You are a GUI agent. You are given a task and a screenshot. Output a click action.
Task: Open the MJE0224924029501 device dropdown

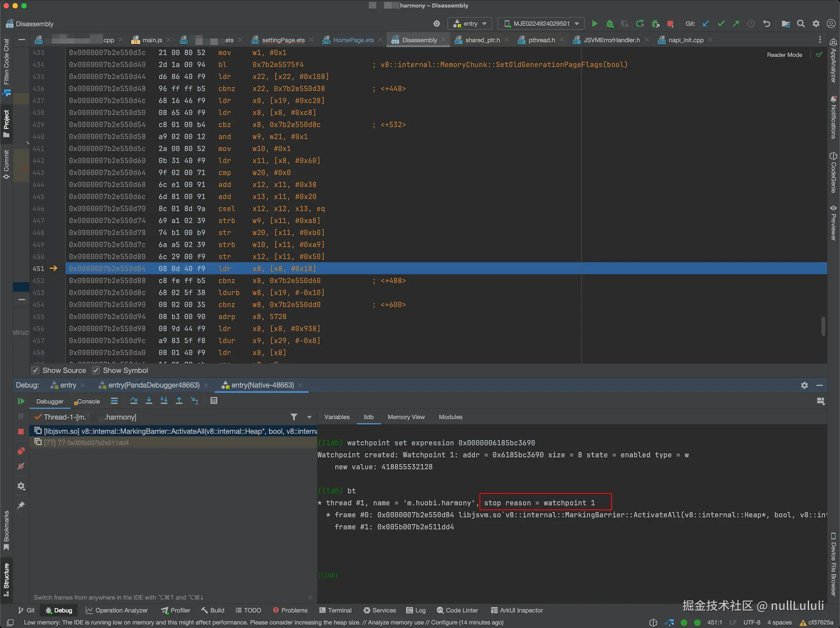point(541,24)
